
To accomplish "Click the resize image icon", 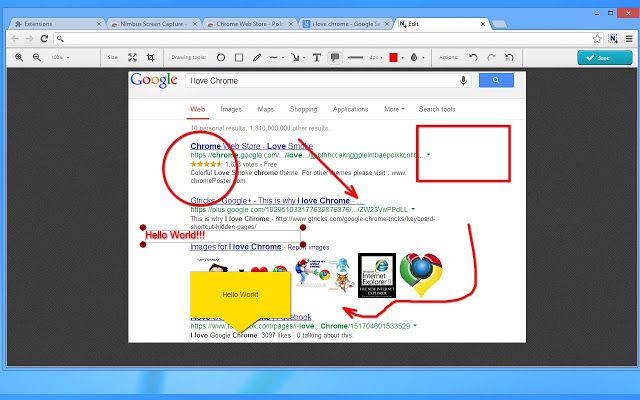I will coord(132,58).
